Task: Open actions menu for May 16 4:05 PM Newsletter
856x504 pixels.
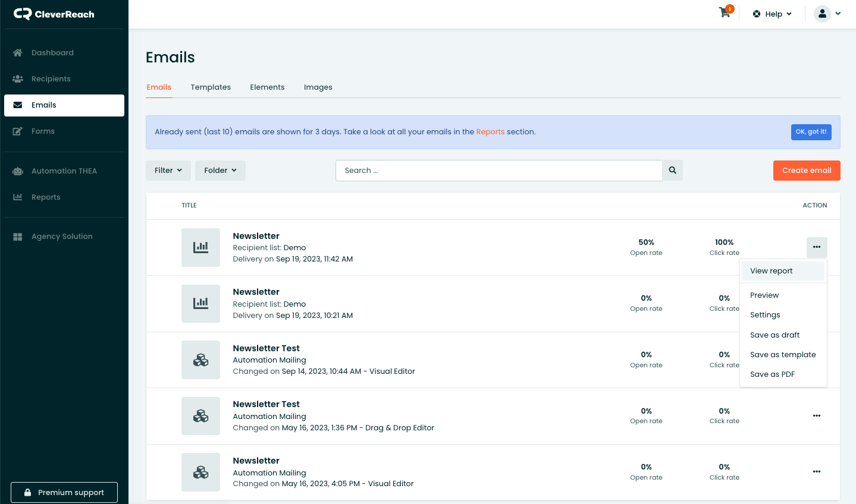Action: click(817, 472)
